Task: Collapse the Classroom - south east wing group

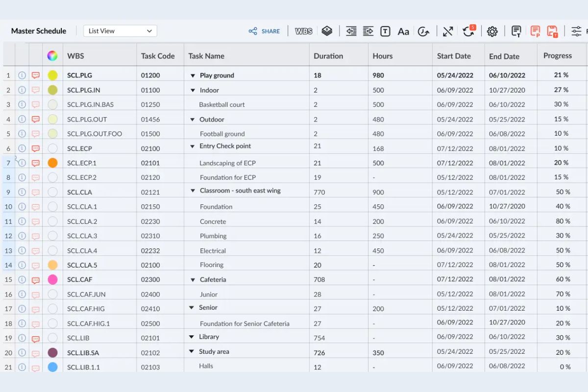Action: pos(193,191)
